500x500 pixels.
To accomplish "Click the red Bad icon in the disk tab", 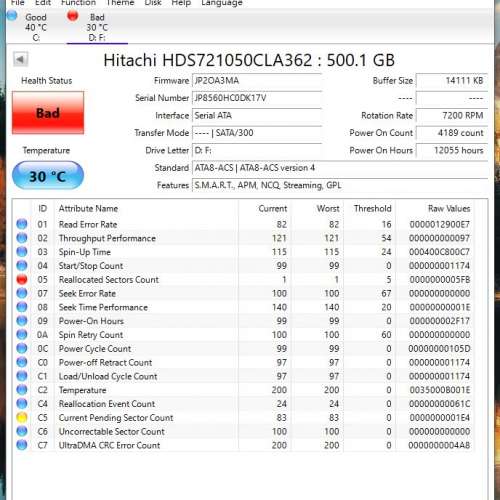I will [72, 16].
